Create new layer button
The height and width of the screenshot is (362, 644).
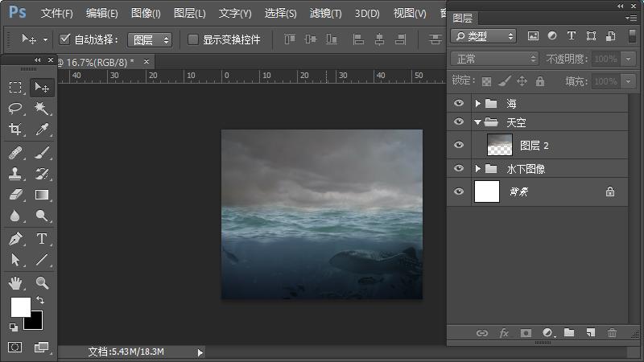tap(591, 332)
